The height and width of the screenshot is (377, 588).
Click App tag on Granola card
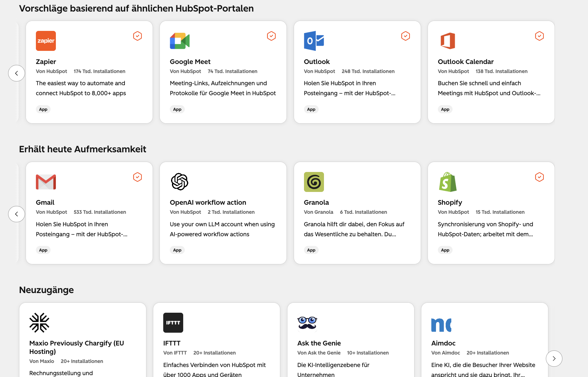click(x=311, y=250)
